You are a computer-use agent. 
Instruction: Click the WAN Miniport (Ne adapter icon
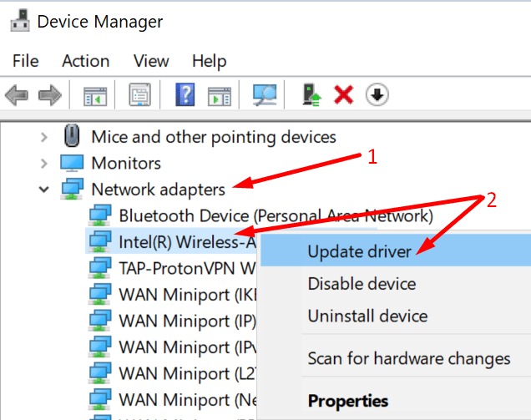tap(100, 400)
